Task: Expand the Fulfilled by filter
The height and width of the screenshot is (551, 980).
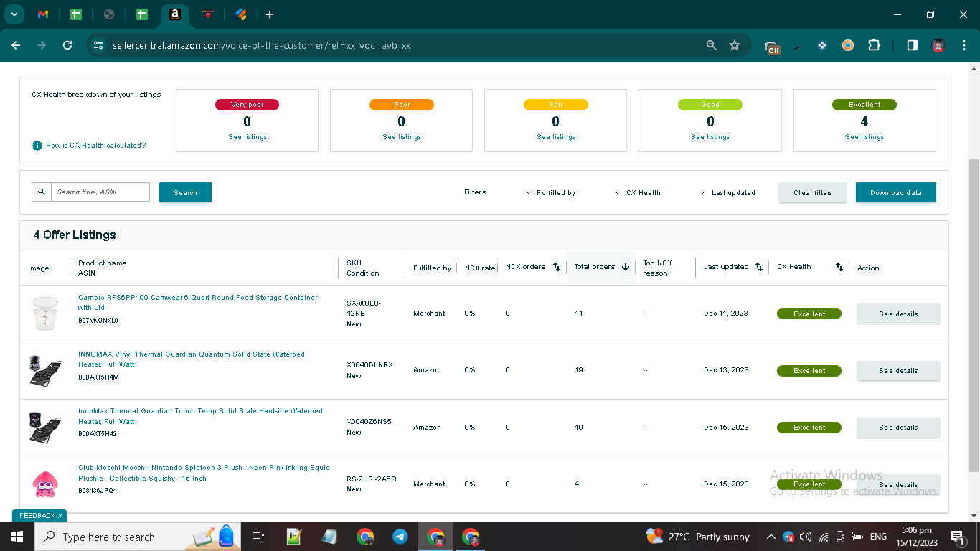Action: click(x=551, y=192)
